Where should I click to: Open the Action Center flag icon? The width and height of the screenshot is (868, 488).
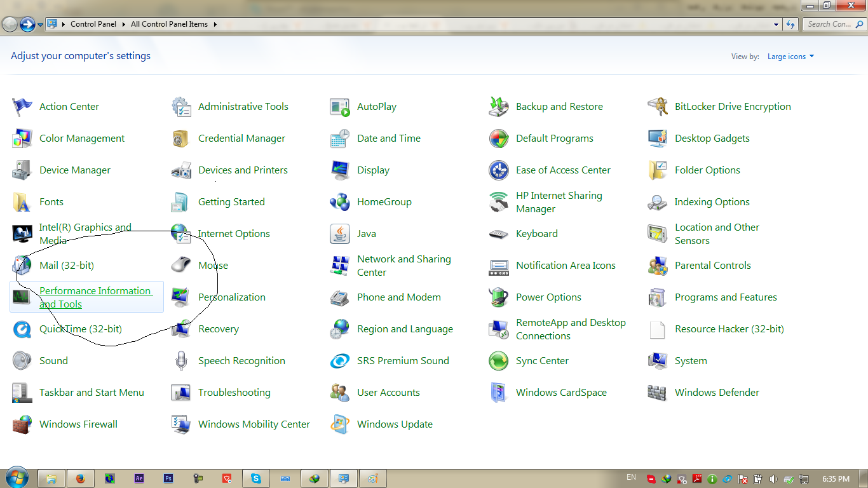coord(22,107)
